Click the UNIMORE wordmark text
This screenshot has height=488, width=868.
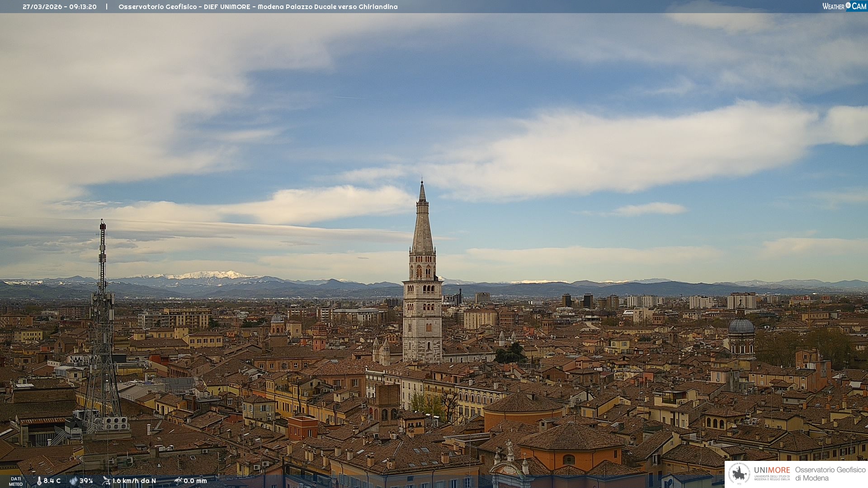pyautogui.click(x=772, y=470)
